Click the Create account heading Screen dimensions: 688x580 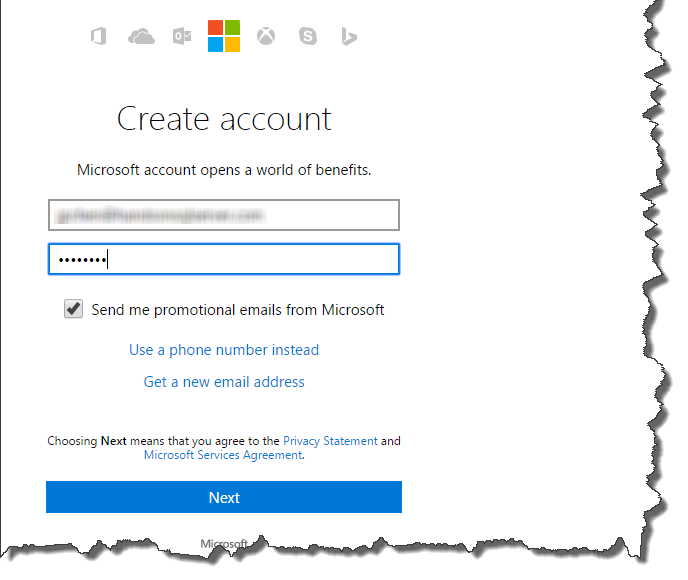pyautogui.click(x=224, y=119)
